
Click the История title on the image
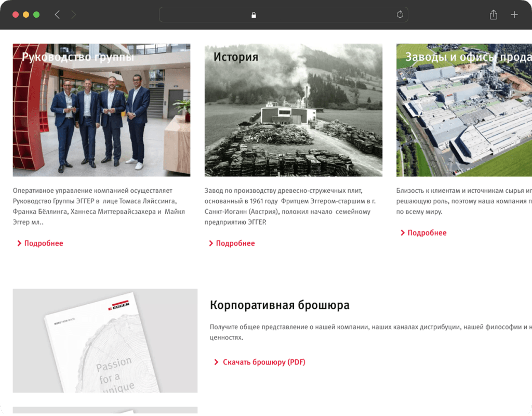[x=236, y=57]
